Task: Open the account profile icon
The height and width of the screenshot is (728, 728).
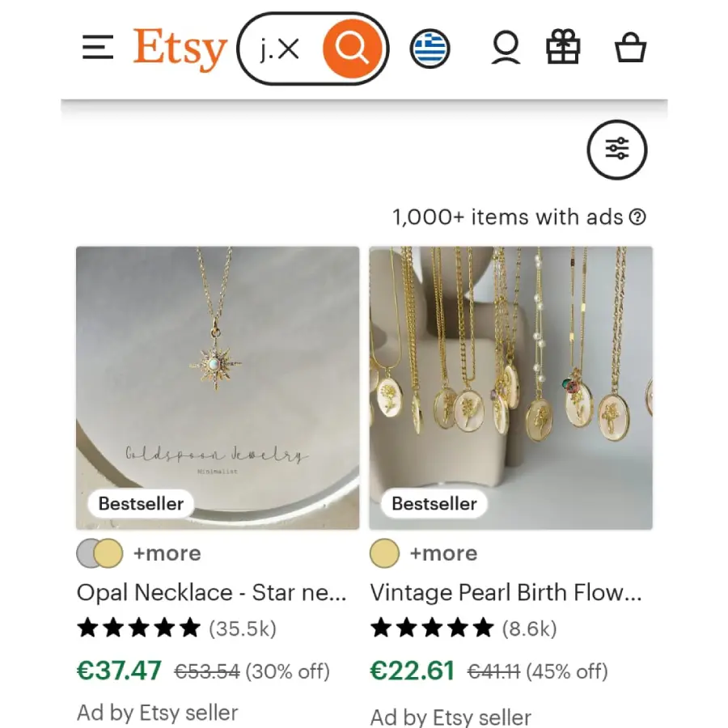Action: click(x=506, y=49)
